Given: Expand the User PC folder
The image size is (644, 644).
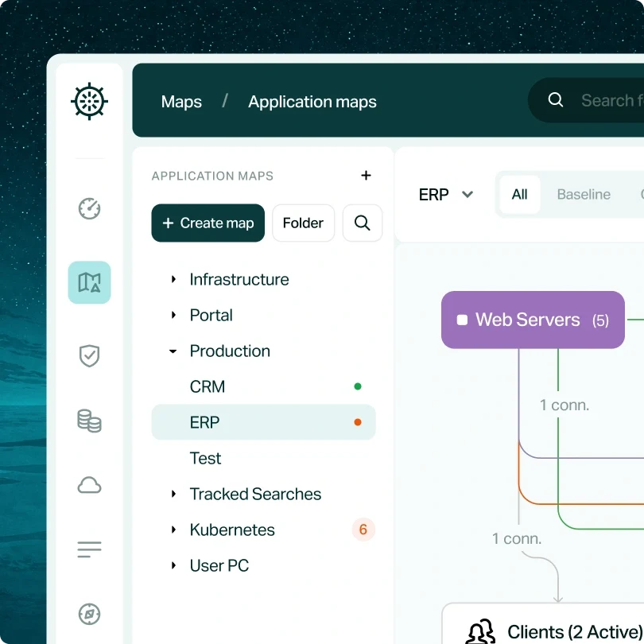Looking at the screenshot, I should coord(173,565).
